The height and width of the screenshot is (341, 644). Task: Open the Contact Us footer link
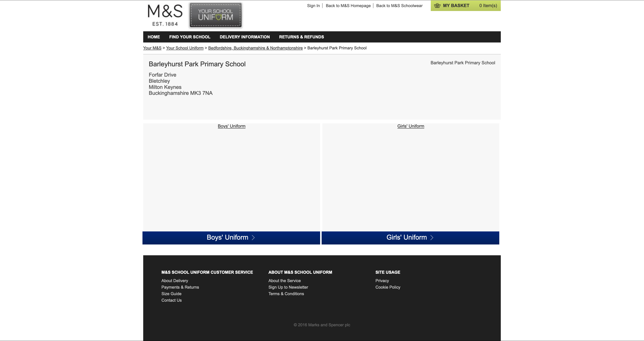click(x=172, y=300)
